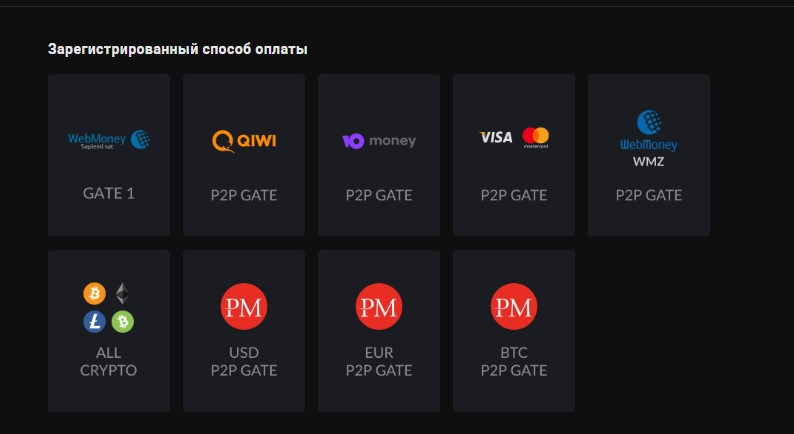Pick the BTC P2P GATE label
The image size is (794, 434).
pyautogui.click(x=514, y=362)
